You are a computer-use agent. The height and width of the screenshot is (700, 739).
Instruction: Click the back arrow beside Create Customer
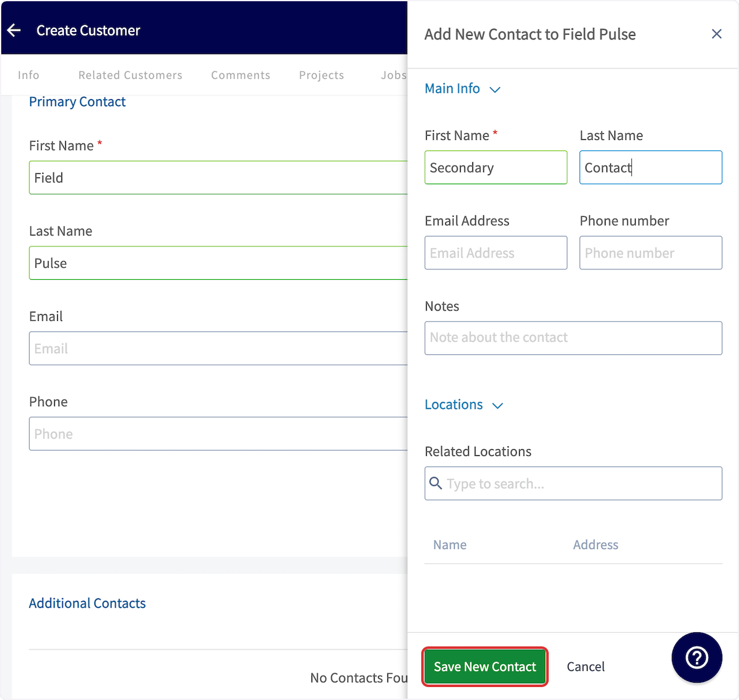tap(14, 30)
